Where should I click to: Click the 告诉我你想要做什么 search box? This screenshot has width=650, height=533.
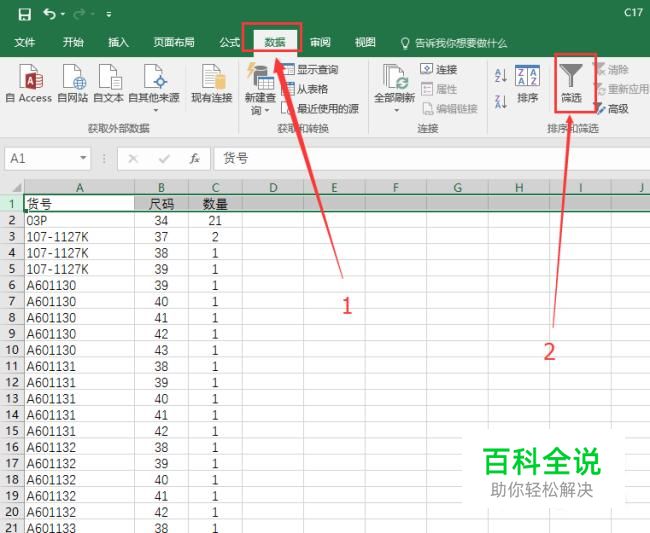(454, 43)
